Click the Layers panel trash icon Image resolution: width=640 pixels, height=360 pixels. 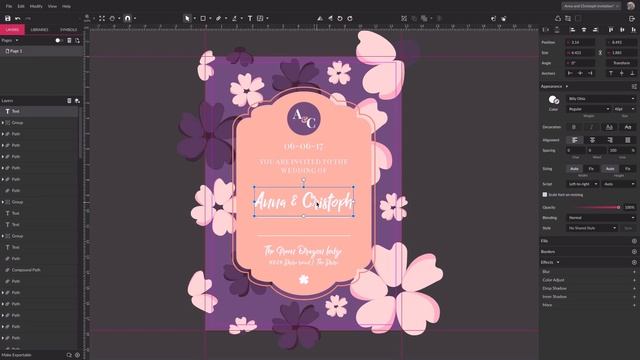[69, 100]
